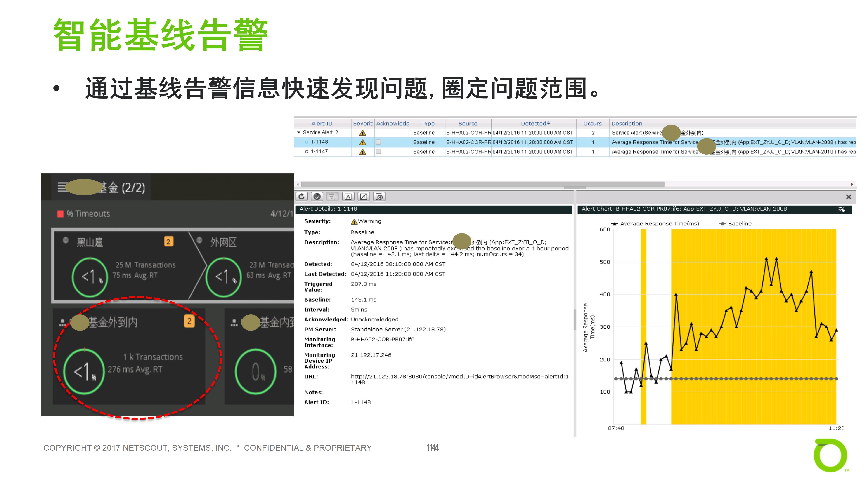Click Monitoring Interface 'B-HHA02-COR-PR07:if6'
The image size is (868, 488).
pos(383,340)
